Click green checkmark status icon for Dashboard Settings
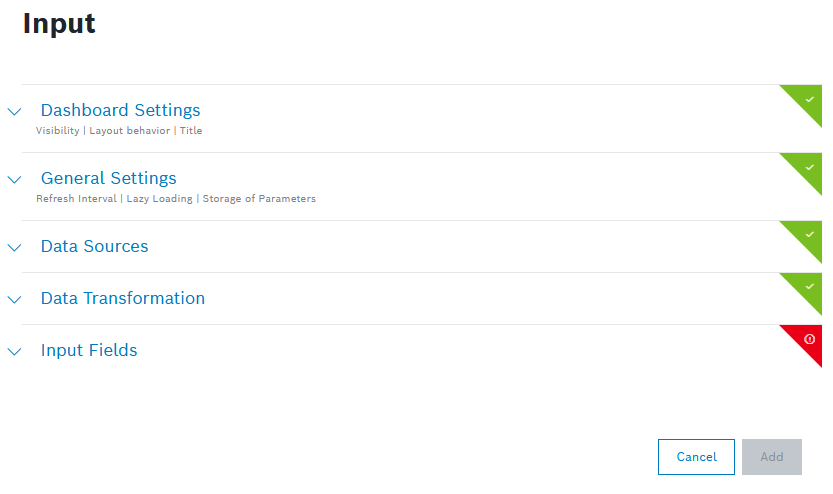 click(809, 99)
